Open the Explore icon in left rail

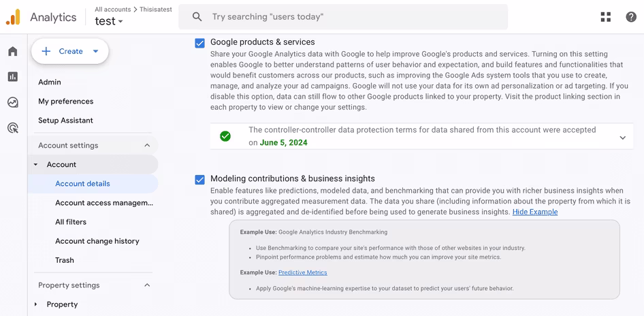13,102
